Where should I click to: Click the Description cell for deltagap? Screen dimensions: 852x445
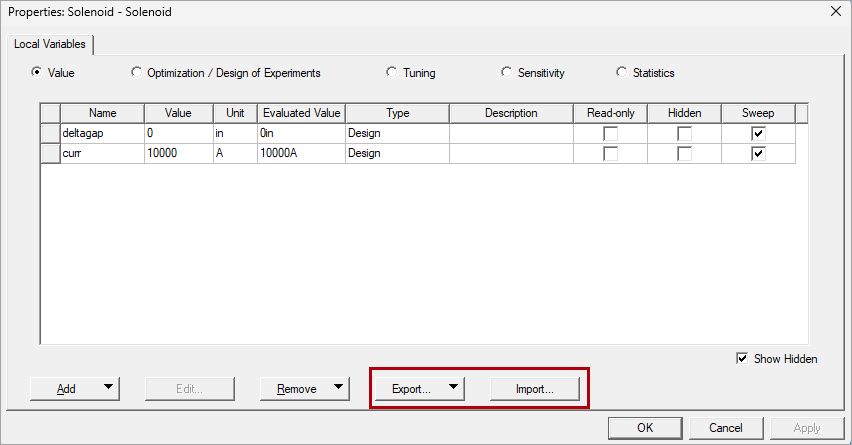(511, 133)
